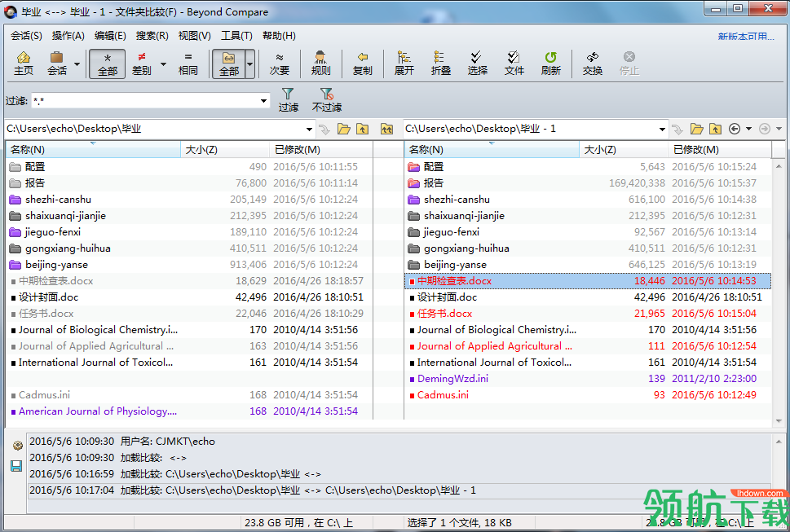Click the green 刷新 refresh icon
The width and height of the screenshot is (790, 532).
(x=550, y=64)
